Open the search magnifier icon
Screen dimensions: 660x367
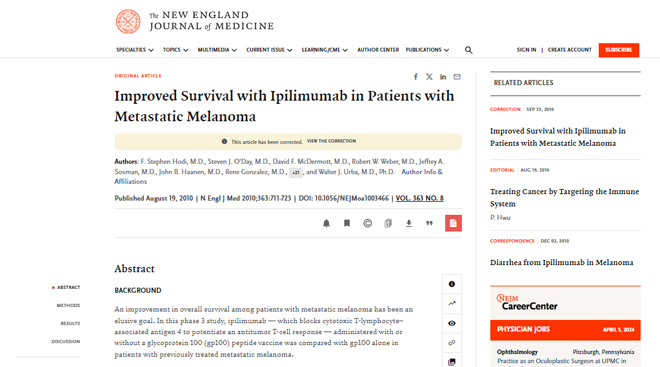(468, 50)
